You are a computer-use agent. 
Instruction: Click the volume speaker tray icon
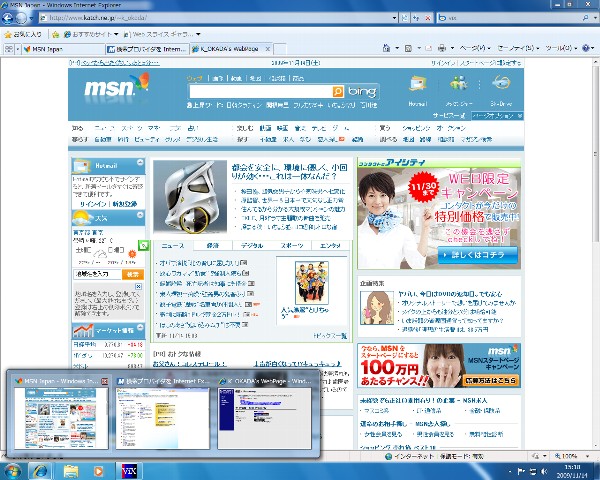click(x=544, y=472)
